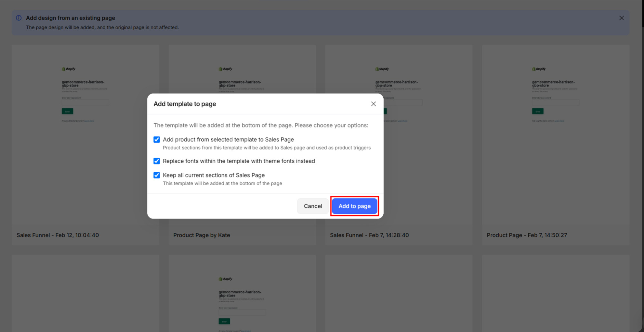This screenshot has height=332, width=644.
Task: Click the 'Learn here' link in the Feb 12 preview
Action: [x=89, y=121]
